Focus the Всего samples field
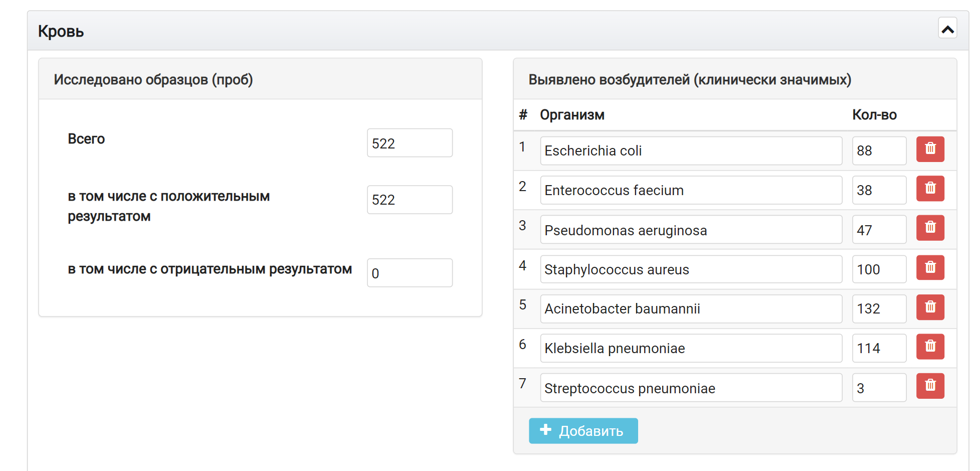This screenshot has height=471, width=980. coord(410,143)
